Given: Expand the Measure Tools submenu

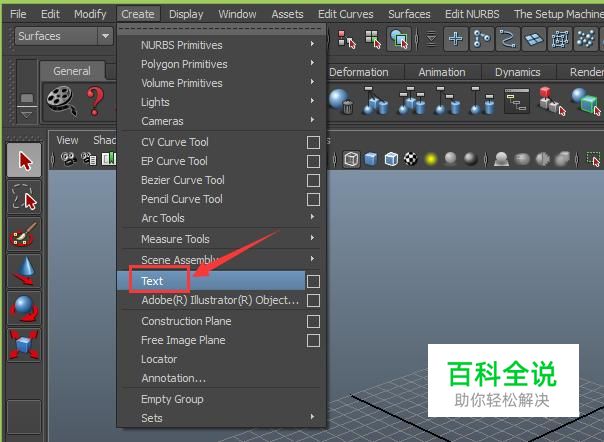Looking at the screenshot, I should 222,239.
